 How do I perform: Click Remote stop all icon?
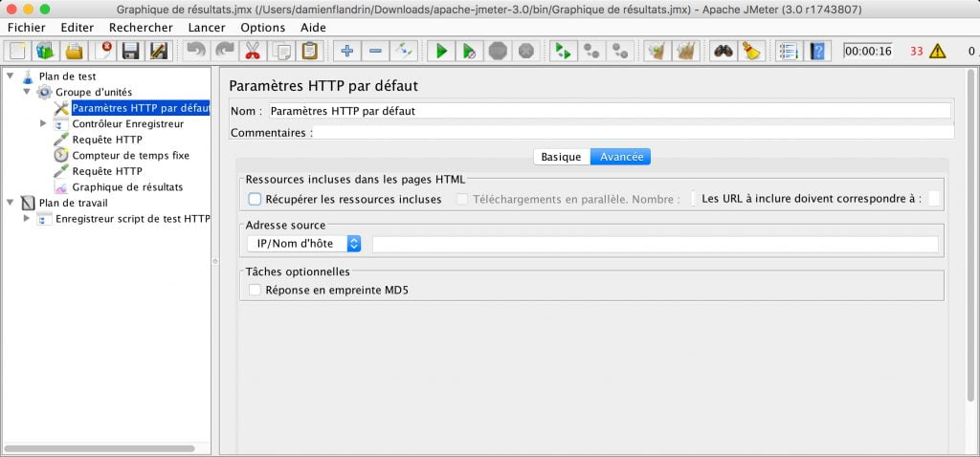tap(591, 51)
